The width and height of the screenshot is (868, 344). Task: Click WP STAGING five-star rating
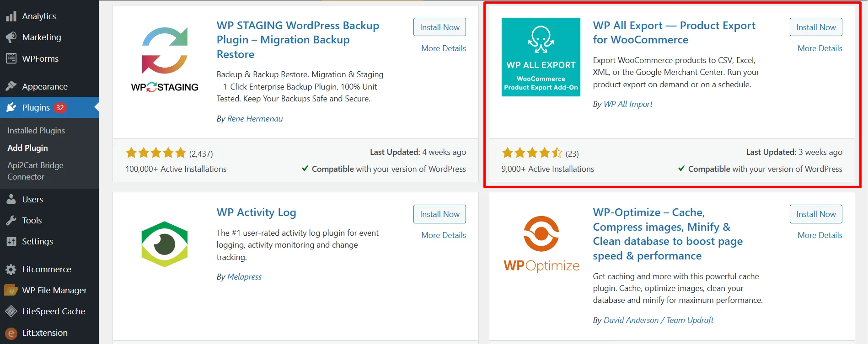coord(156,153)
